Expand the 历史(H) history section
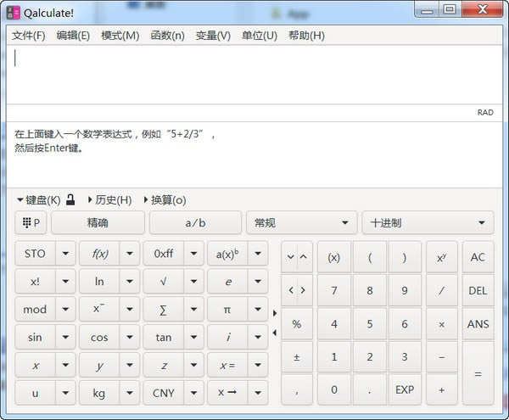The image size is (509, 420). tap(110, 200)
